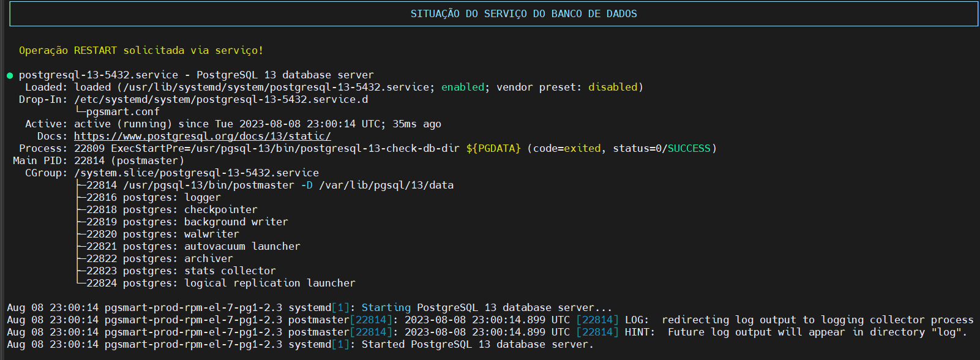This screenshot has width=980, height=360.
Task: Select the '22819 postgres: background writer' row
Action: [187, 222]
